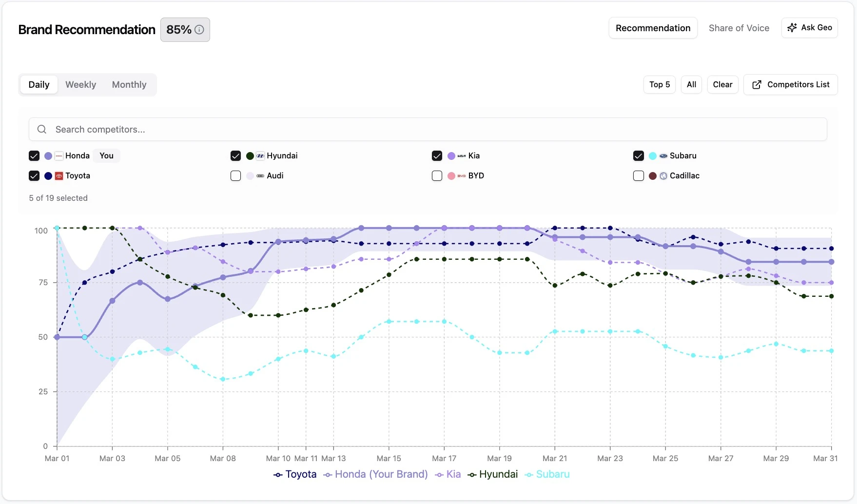Click the Ask Geo sparkle icon
This screenshot has height=504, width=857.
click(x=792, y=28)
